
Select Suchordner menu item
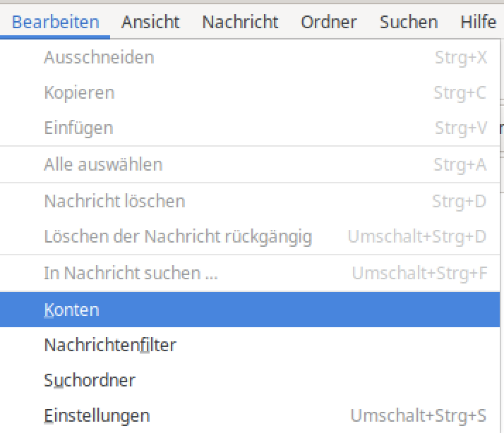click(90, 380)
